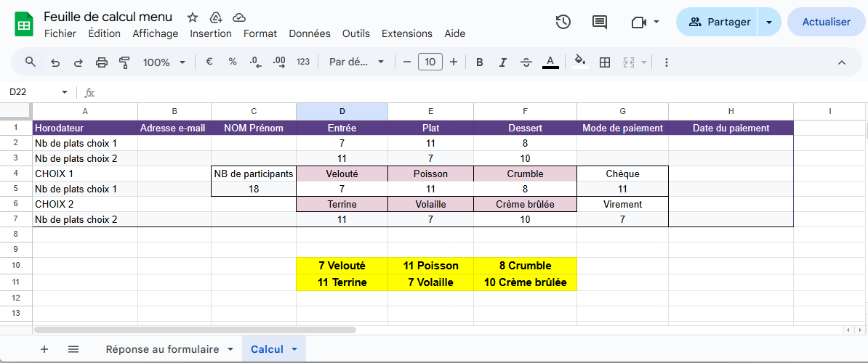Screen dimensions: 868x363
Task: Click the Partager share button
Action: 718,22
